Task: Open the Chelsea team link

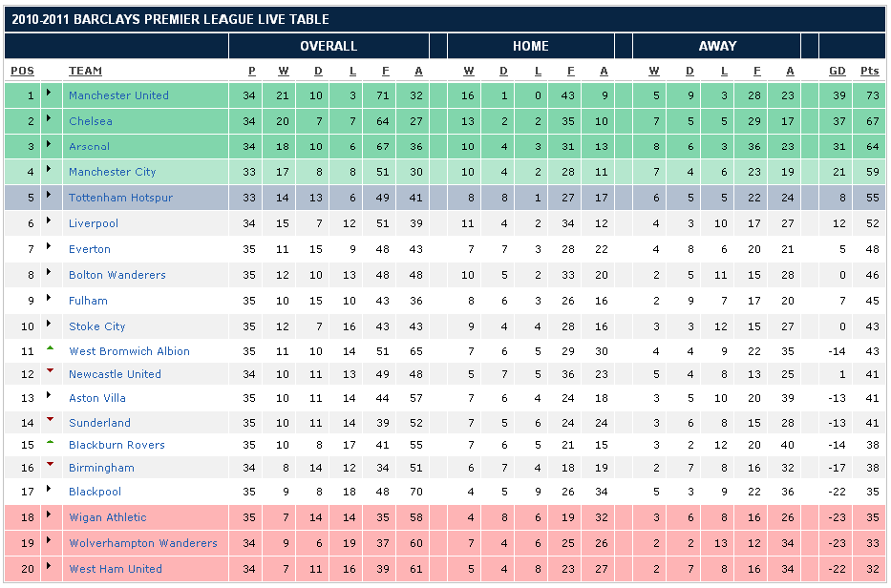Action: [x=91, y=121]
